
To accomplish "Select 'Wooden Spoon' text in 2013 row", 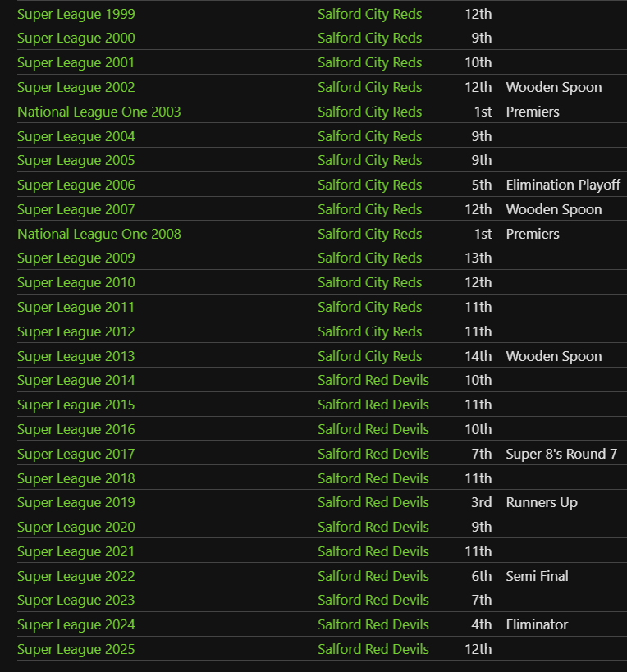I will [554, 357].
